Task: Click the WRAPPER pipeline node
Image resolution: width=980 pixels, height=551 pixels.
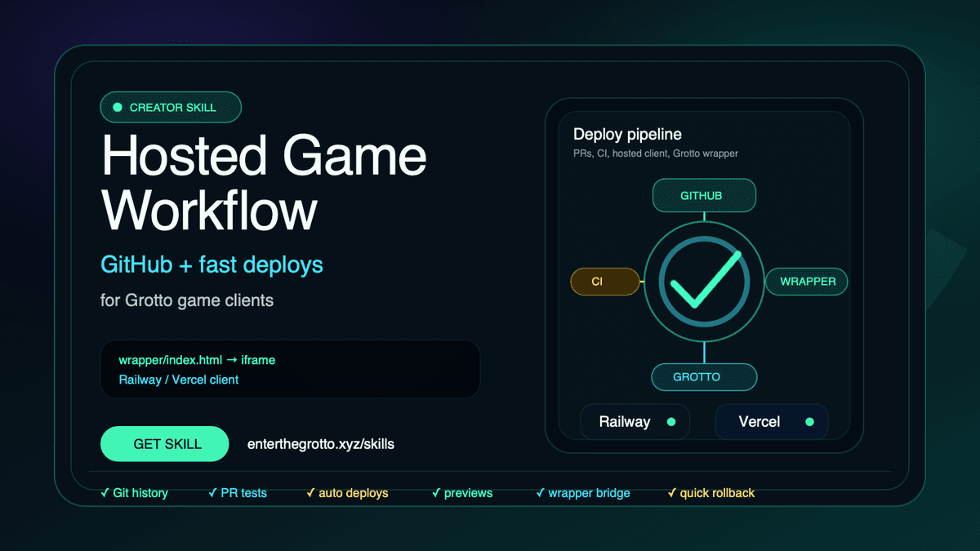Action: point(807,281)
